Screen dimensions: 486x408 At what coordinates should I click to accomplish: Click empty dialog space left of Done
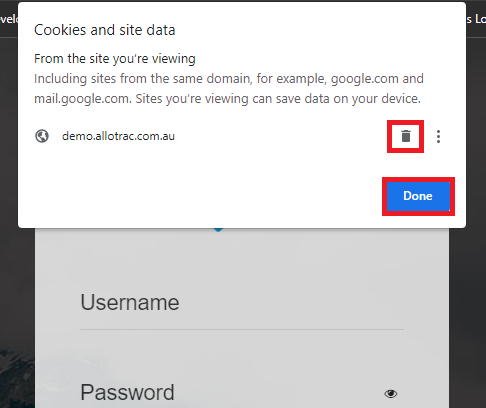(x=200, y=196)
